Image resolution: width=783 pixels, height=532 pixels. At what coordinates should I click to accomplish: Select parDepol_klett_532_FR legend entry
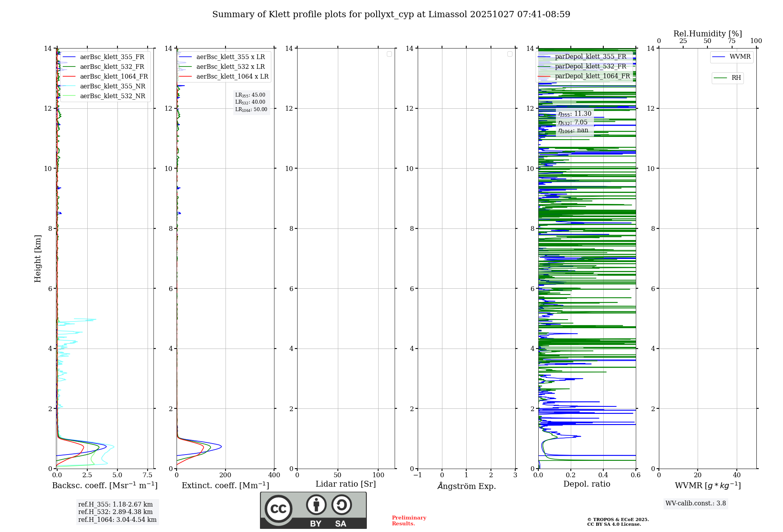click(590, 66)
